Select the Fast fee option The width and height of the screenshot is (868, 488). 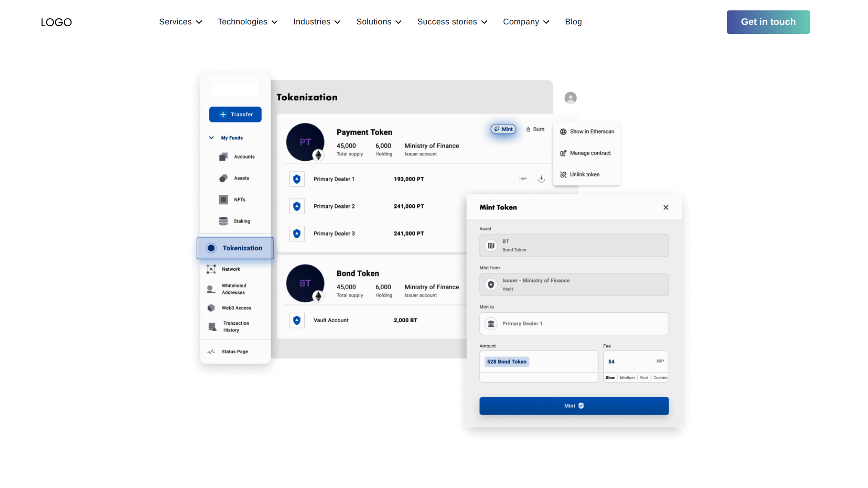coord(644,378)
